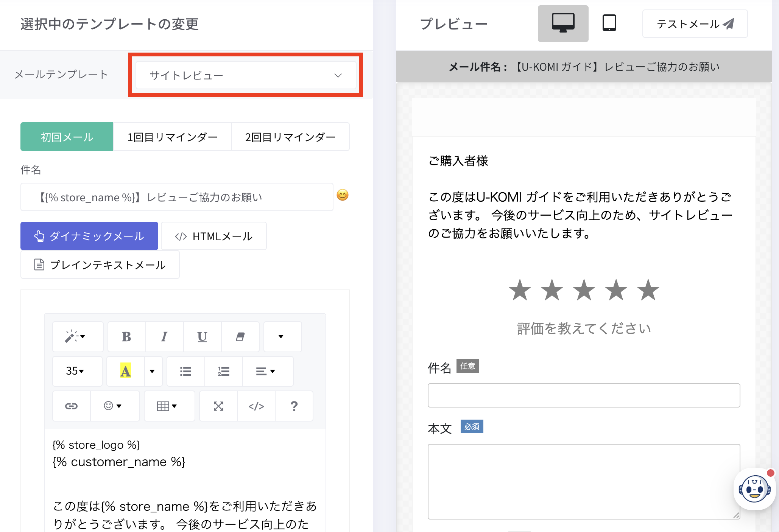Click the yellow highlight color A swatch

tap(125, 371)
